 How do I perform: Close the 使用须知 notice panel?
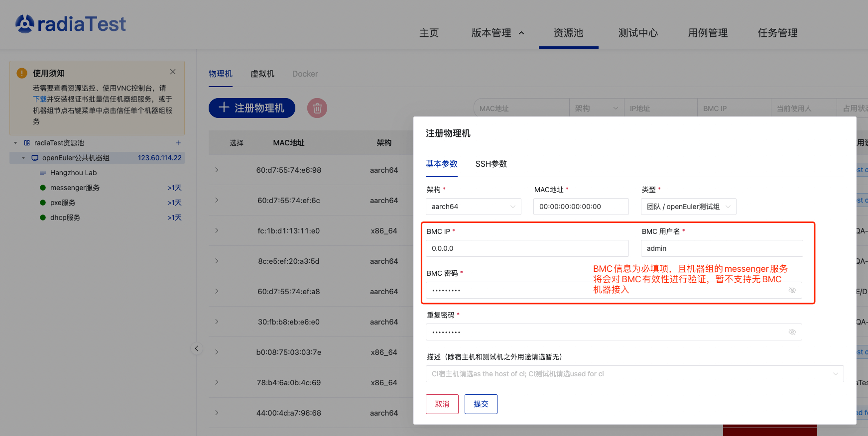tap(173, 72)
